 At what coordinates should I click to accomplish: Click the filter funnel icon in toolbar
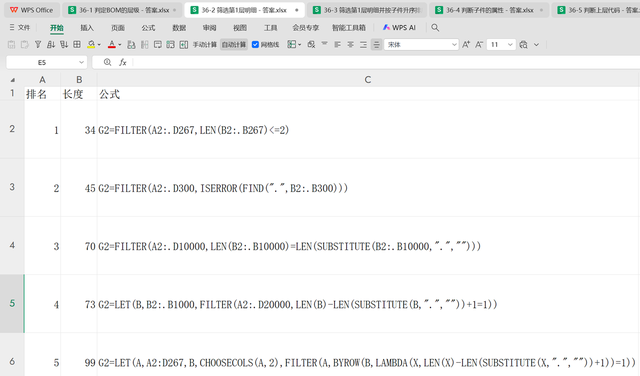click(38, 44)
